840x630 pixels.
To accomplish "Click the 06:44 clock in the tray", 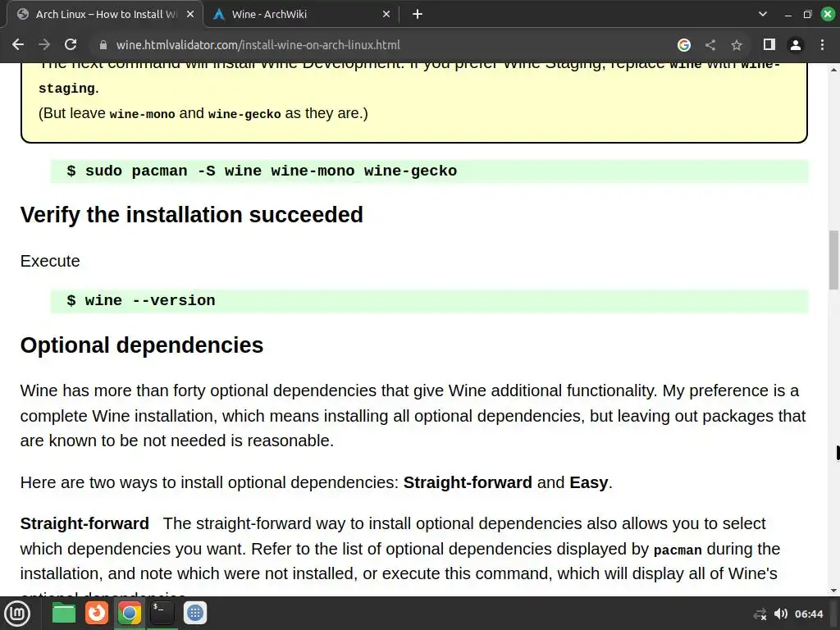I will pos(809,614).
